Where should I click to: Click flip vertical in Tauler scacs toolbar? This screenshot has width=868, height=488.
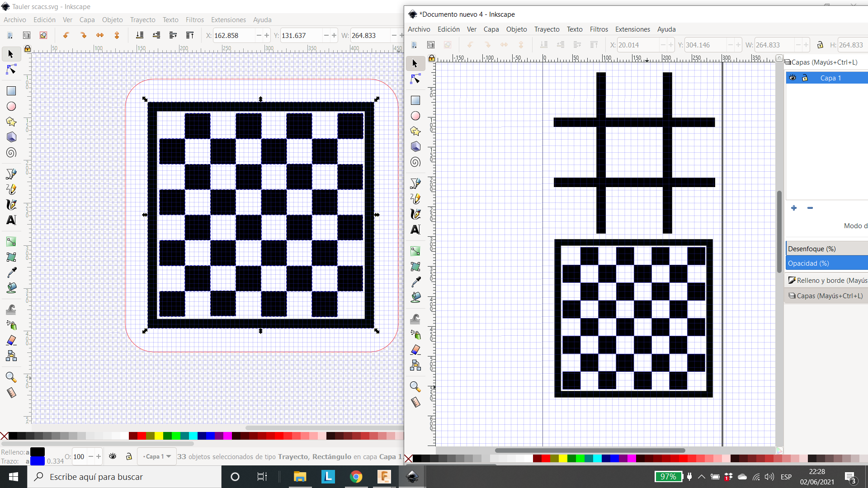(x=117, y=35)
